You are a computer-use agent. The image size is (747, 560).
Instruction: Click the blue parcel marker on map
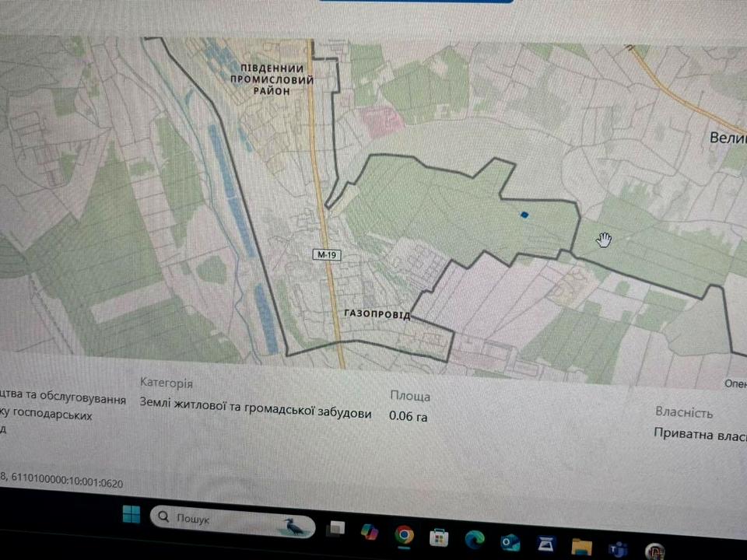pyautogui.click(x=524, y=215)
